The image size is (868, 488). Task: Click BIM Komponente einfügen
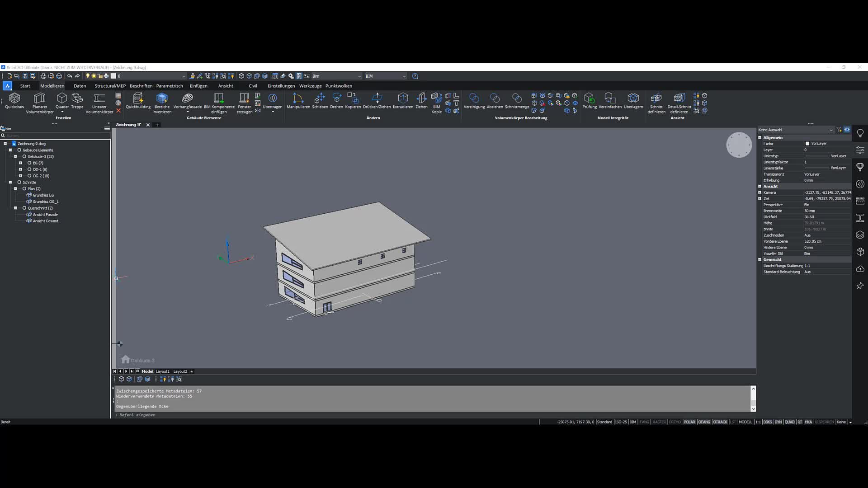point(219,103)
